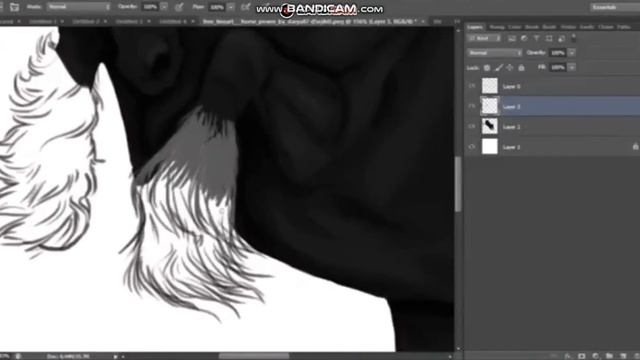Open Flow slider arrow in options bar

(x=231, y=7)
